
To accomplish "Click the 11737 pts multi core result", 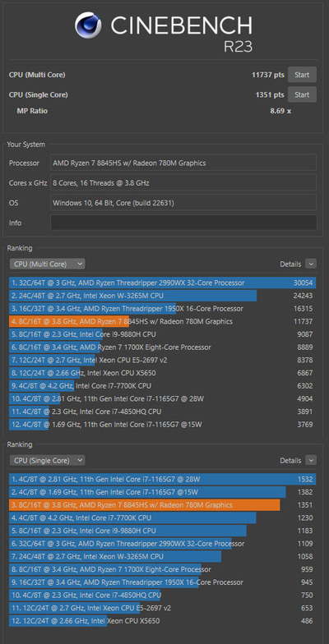I will (268, 75).
